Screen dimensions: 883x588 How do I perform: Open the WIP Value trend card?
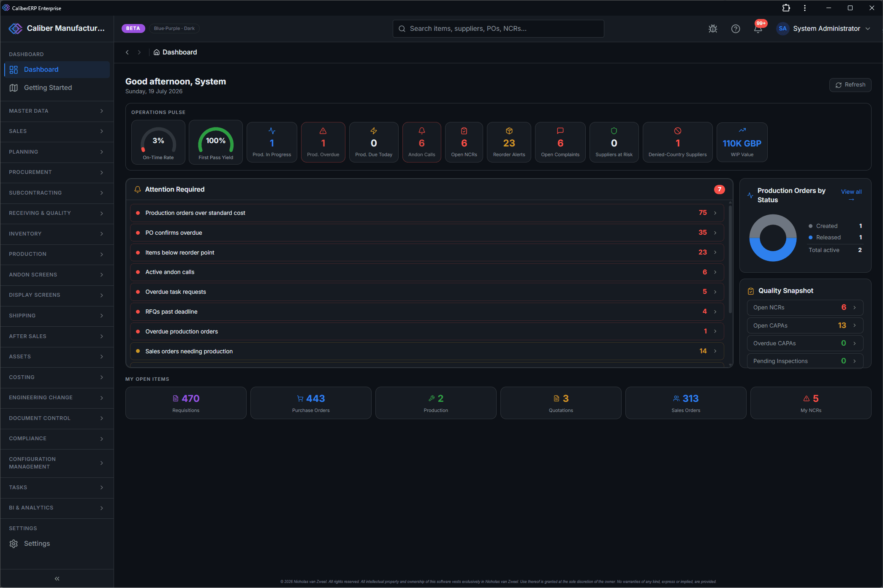coord(742,142)
